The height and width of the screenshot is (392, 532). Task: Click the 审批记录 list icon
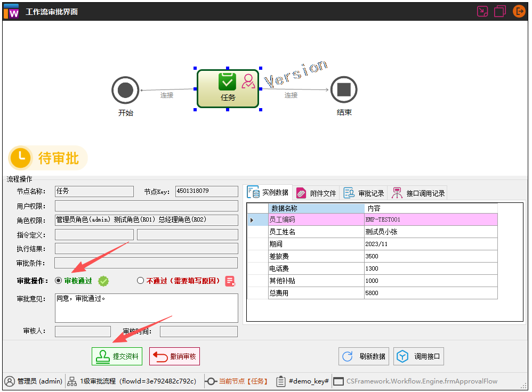(348, 193)
